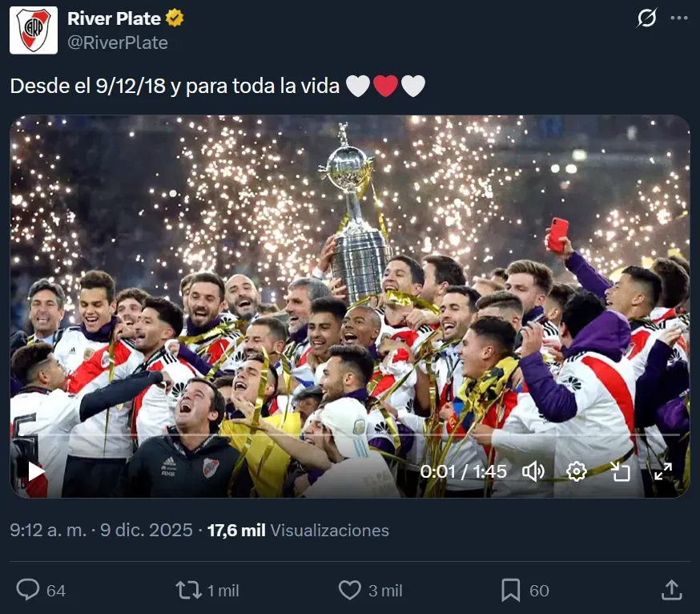Click the video progress bar
Image resolution: width=700 pixels, height=614 pixels.
350,434
